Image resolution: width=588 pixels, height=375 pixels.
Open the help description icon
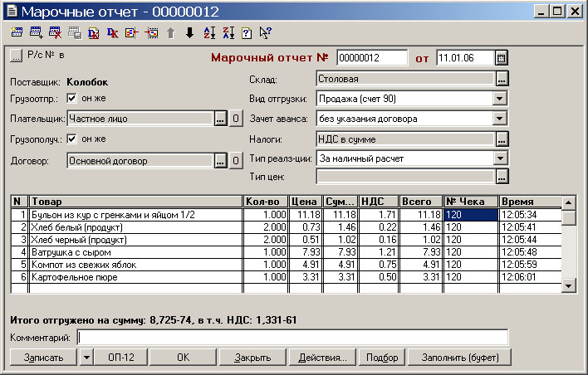[x=246, y=33]
